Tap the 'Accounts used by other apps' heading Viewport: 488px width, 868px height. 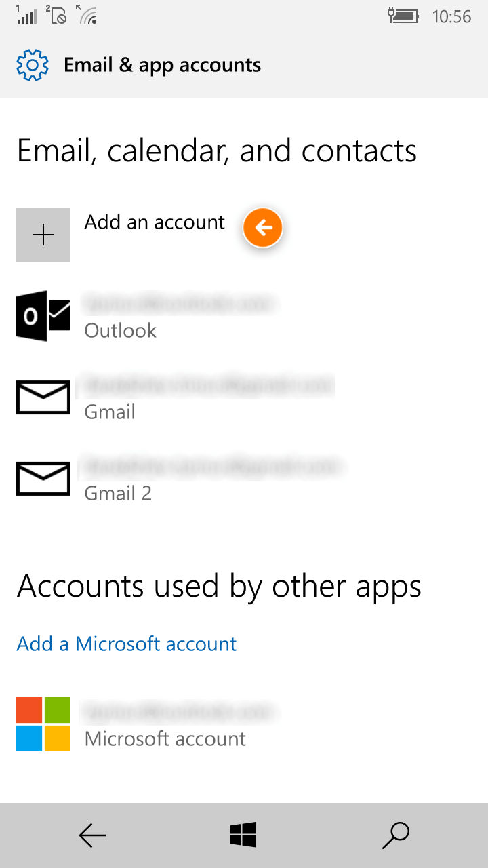click(x=219, y=586)
